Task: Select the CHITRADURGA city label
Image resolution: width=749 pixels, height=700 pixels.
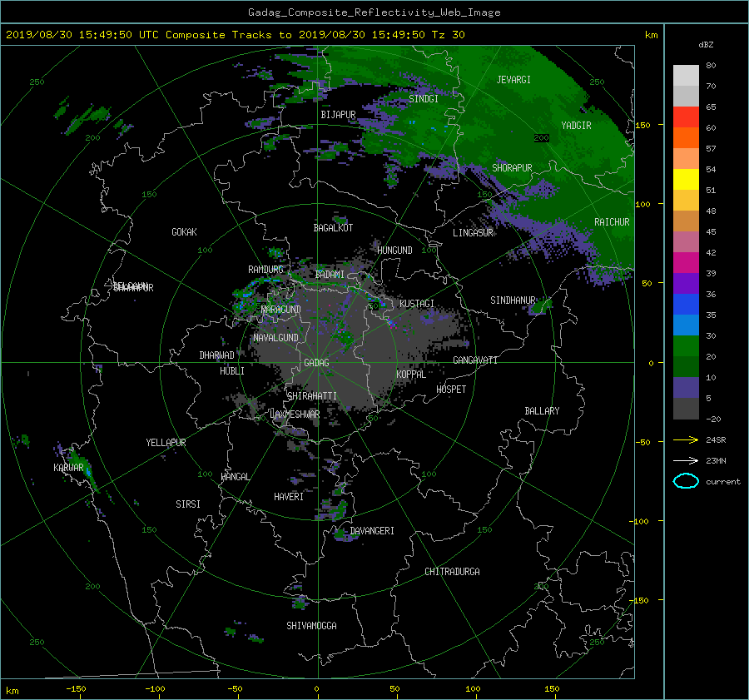Action: pyautogui.click(x=453, y=572)
